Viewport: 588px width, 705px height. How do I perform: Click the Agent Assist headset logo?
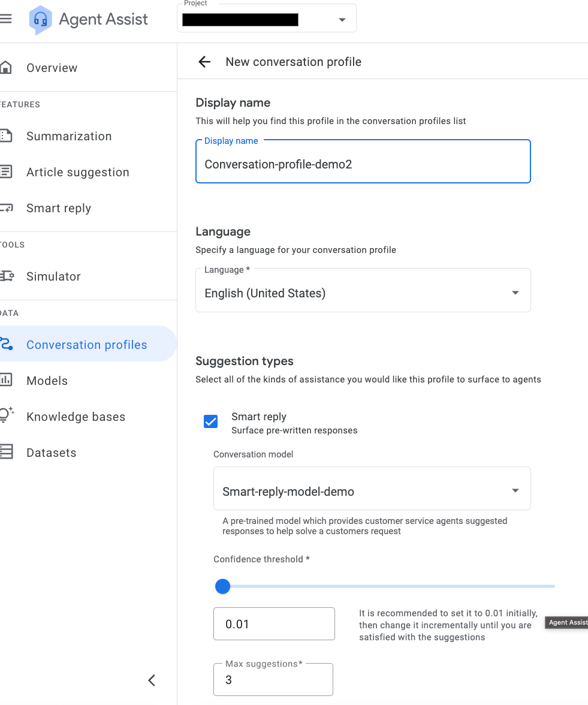point(40,20)
